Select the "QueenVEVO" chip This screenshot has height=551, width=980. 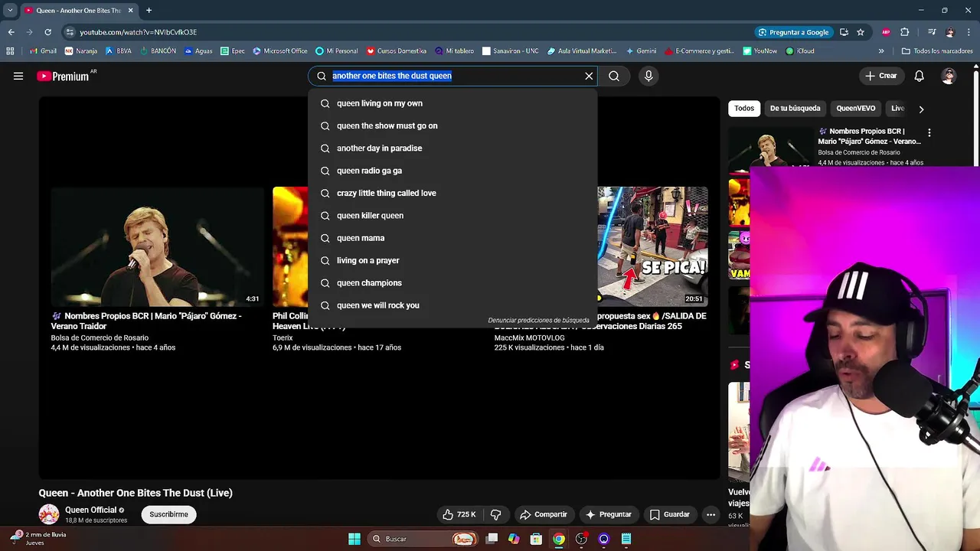point(855,108)
